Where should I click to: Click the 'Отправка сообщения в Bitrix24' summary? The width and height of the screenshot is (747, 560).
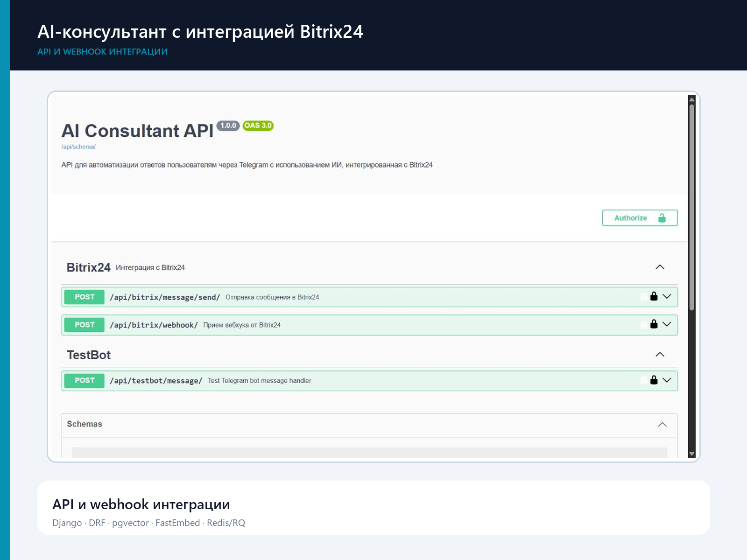(x=272, y=297)
